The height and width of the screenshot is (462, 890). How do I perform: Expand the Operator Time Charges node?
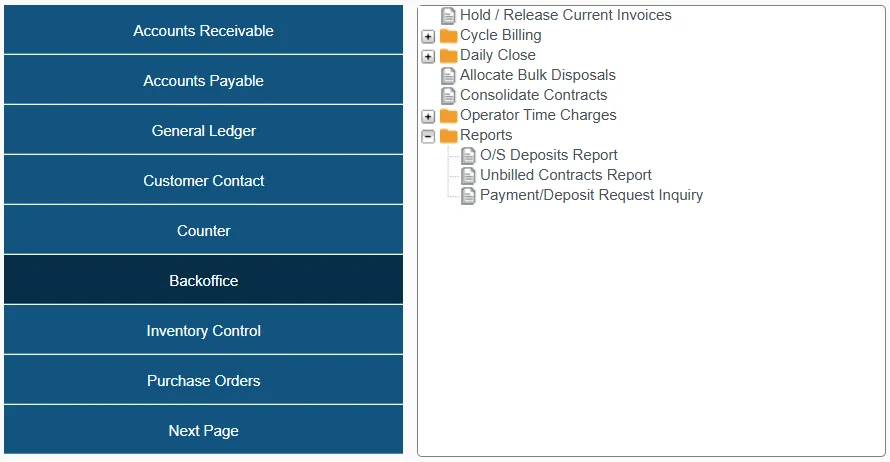(428, 116)
